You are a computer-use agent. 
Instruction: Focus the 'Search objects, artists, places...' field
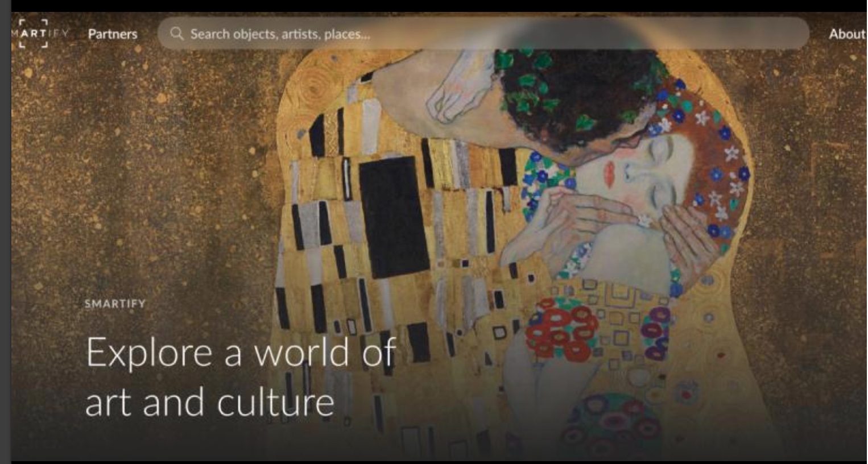pyautogui.click(x=483, y=34)
